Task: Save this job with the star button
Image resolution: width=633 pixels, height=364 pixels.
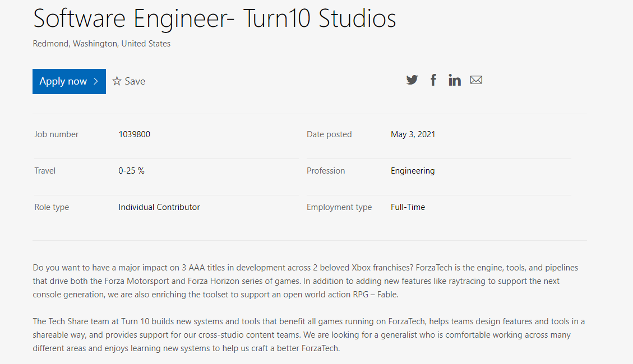Action: [129, 81]
